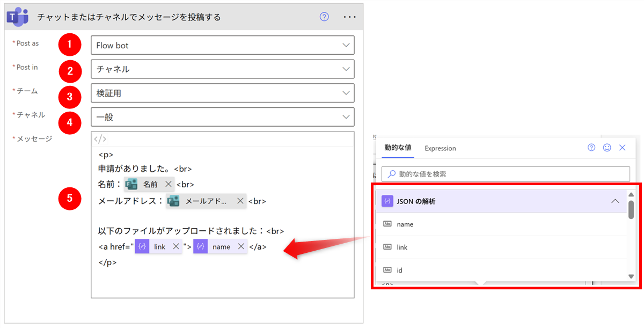The width and height of the screenshot is (644, 328).
Task: Remove the メールアド... dynamic token
Action: tap(240, 201)
